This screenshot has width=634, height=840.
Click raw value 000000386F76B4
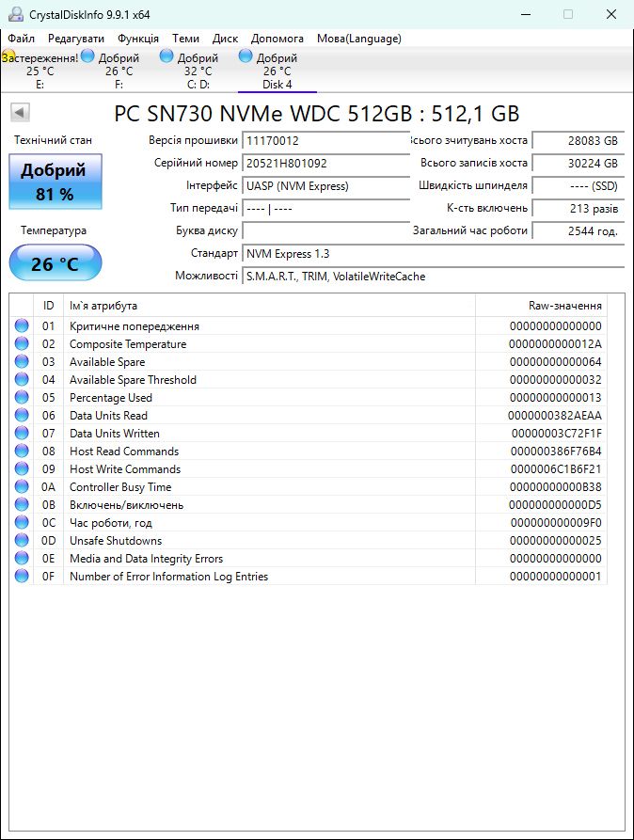click(x=556, y=452)
